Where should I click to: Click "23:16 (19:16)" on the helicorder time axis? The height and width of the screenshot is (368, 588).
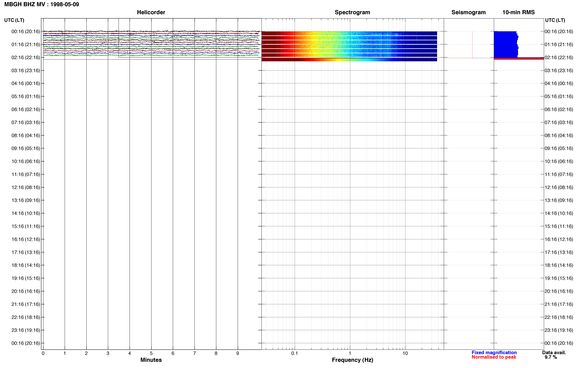point(26,330)
